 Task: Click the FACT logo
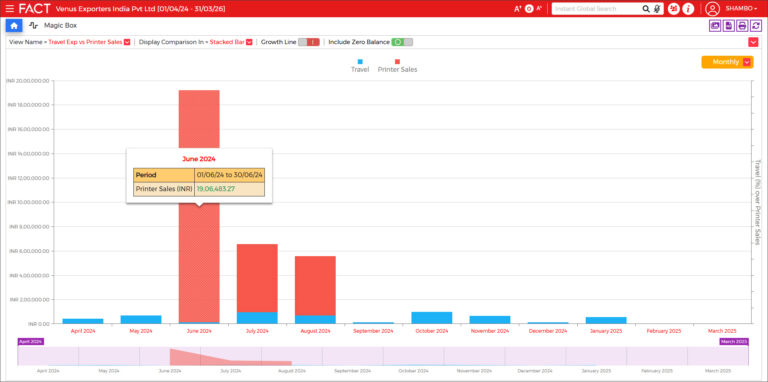click(34, 8)
